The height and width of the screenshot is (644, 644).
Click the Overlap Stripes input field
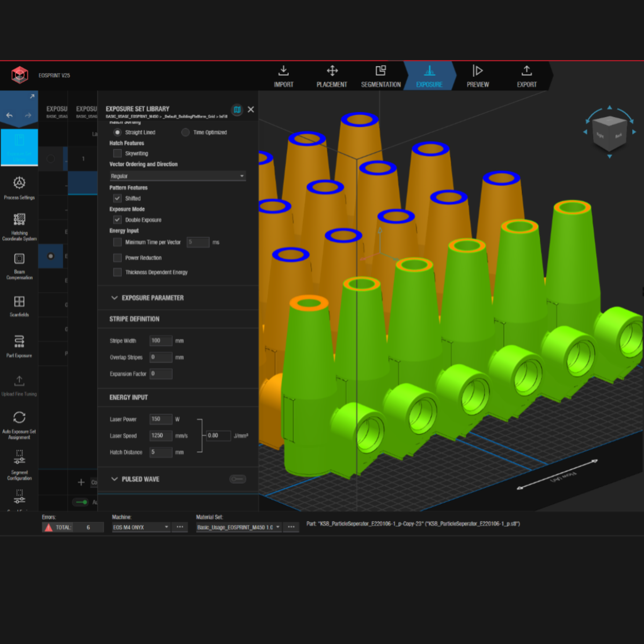[161, 357]
